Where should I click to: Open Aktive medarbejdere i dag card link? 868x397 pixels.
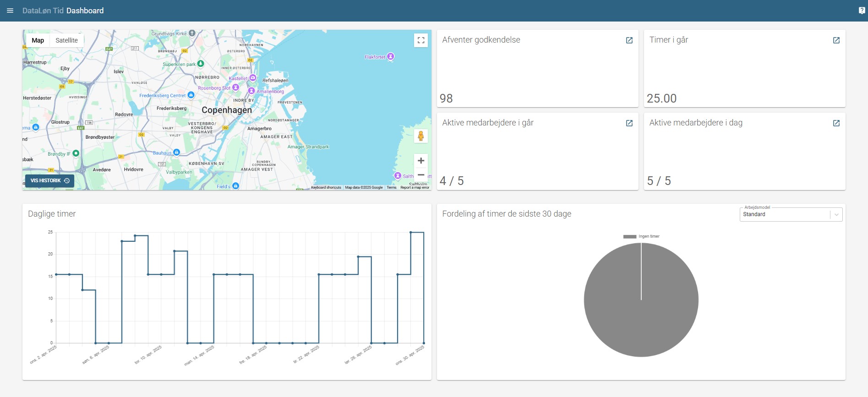tap(836, 123)
